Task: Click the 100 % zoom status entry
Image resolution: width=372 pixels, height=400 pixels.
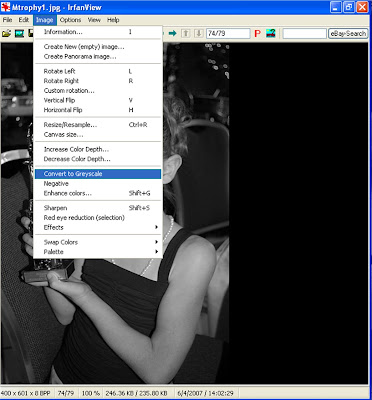Action: pos(91,393)
